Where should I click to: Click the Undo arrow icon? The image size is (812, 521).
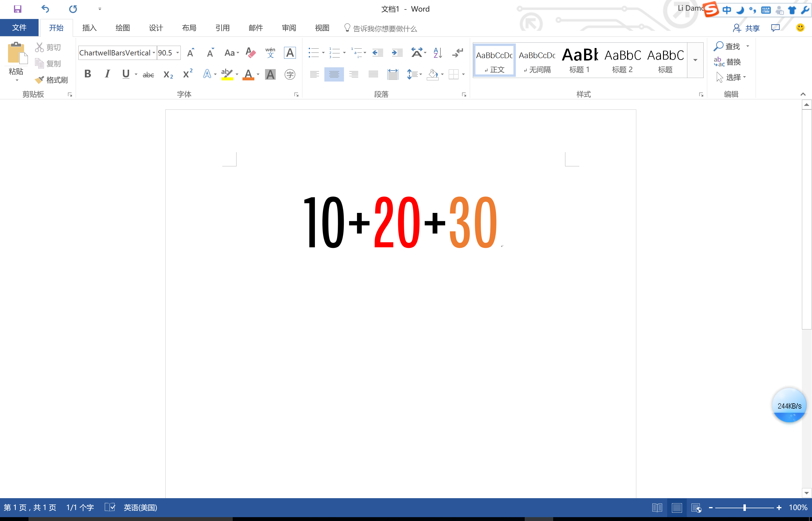45,9
